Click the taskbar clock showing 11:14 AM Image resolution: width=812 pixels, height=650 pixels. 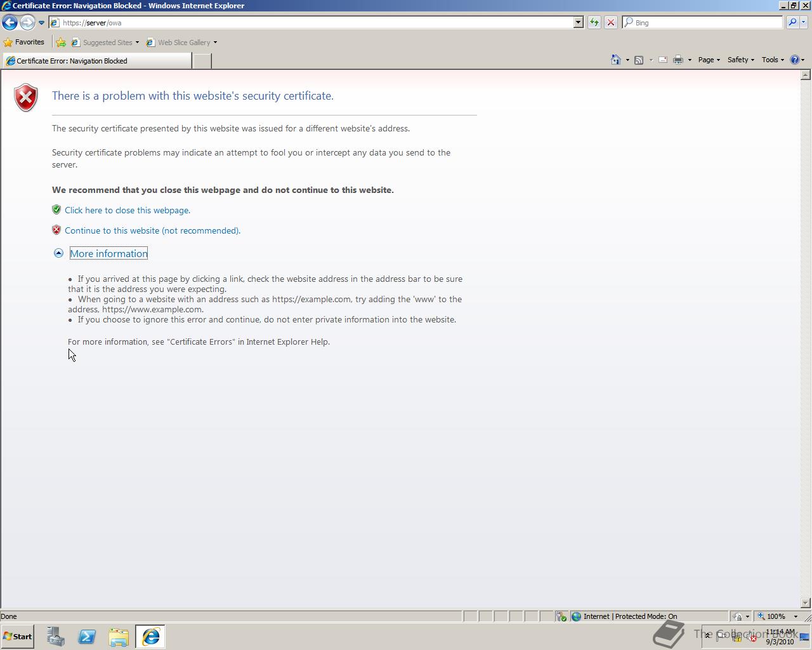point(780,637)
